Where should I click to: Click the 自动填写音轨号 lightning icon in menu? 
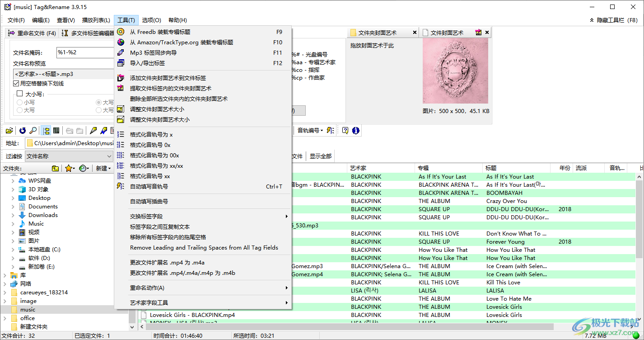tap(121, 186)
